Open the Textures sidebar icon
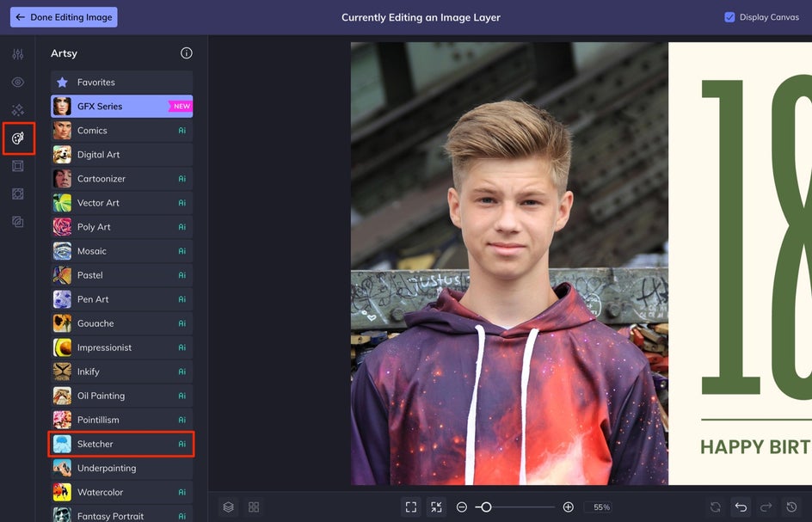 point(17,222)
